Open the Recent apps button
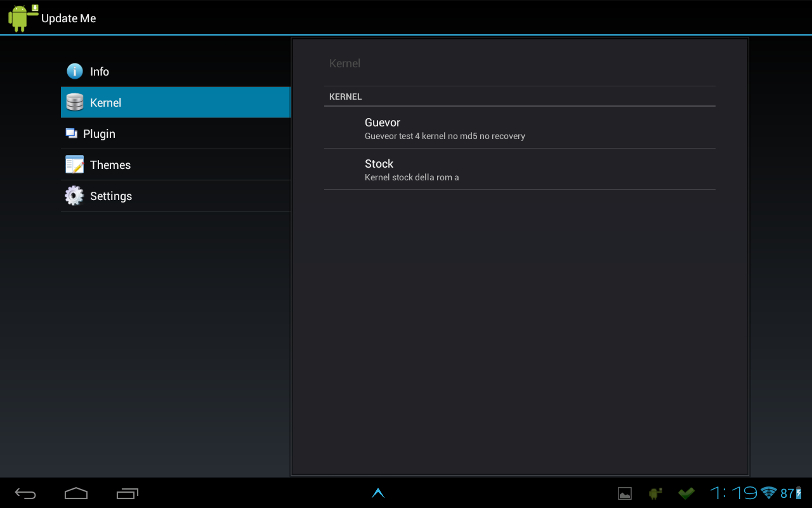This screenshot has height=508, width=812. [128, 493]
